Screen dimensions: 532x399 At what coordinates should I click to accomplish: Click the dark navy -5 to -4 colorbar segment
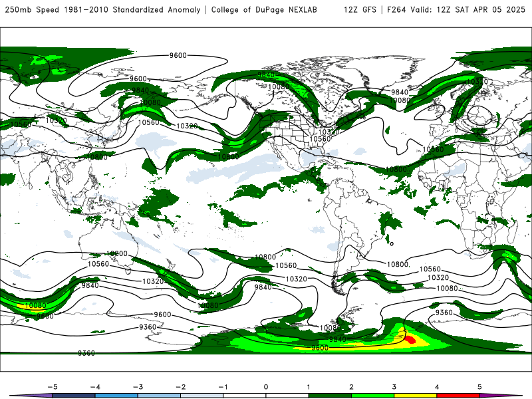point(74,396)
